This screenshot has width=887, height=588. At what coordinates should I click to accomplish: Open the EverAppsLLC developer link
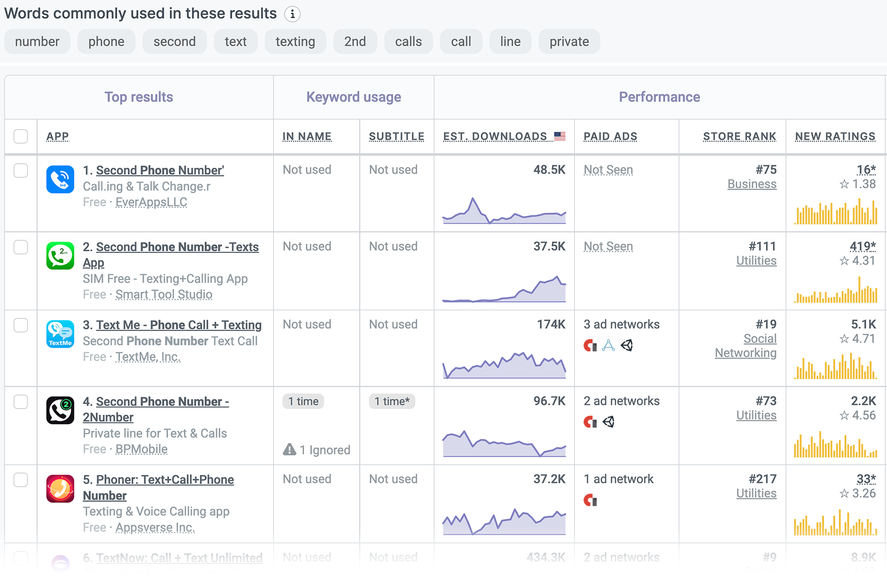pos(151,202)
